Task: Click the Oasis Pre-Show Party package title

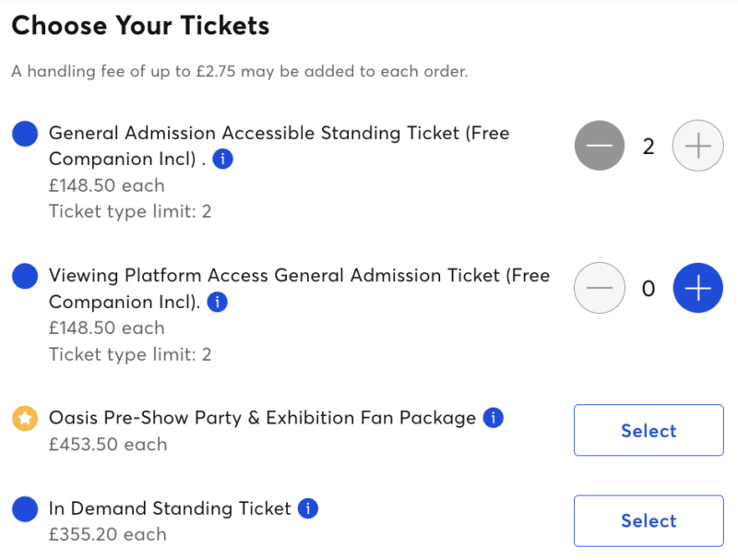Action: [262, 418]
